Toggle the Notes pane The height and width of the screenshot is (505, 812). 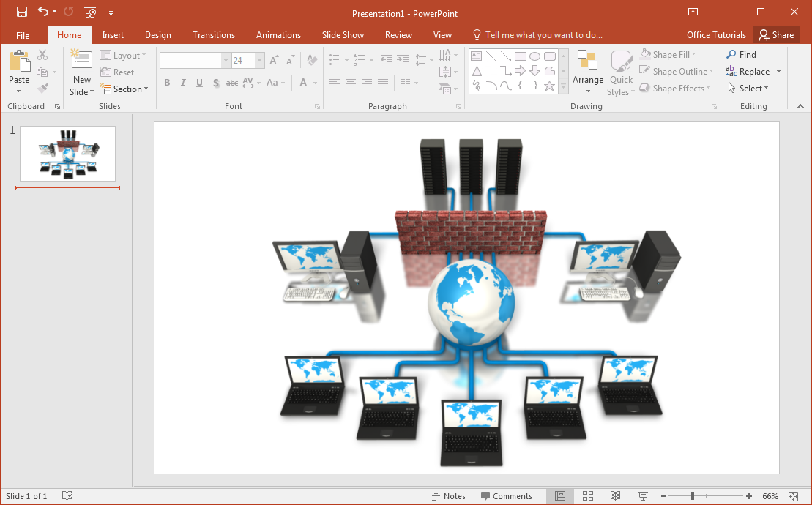pyautogui.click(x=448, y=496)
